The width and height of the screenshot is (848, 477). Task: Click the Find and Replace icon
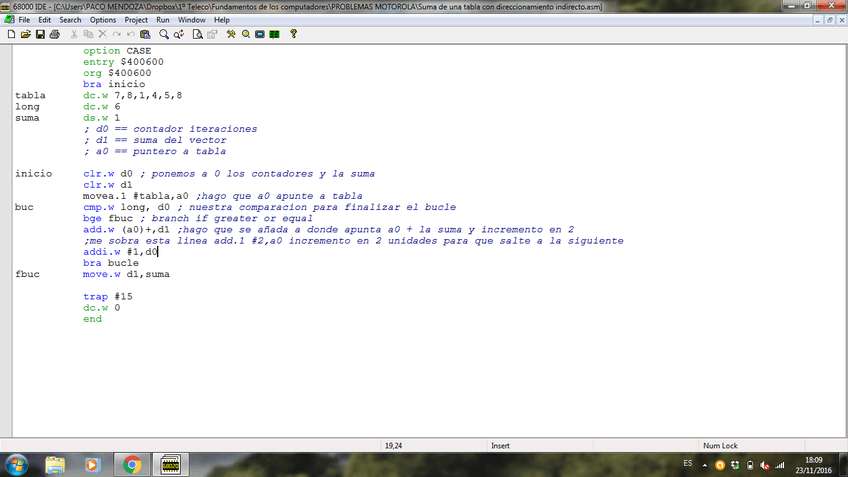(x=178, y=34)
